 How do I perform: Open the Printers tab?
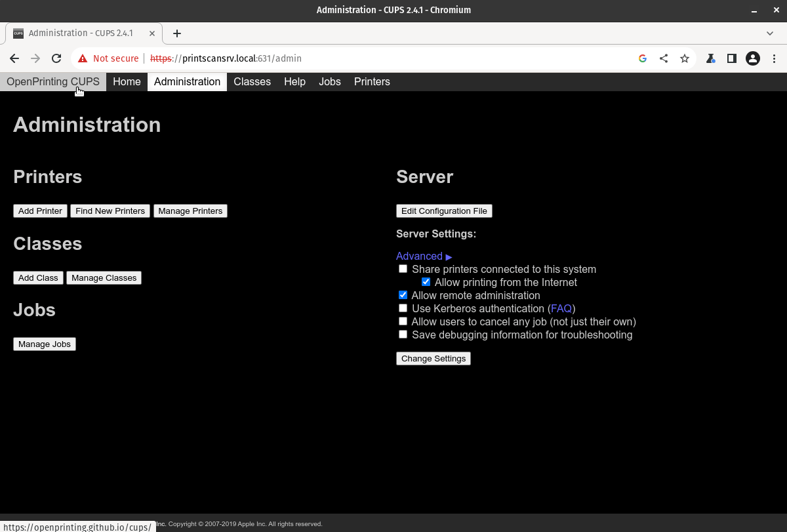[x=372, y=82]
